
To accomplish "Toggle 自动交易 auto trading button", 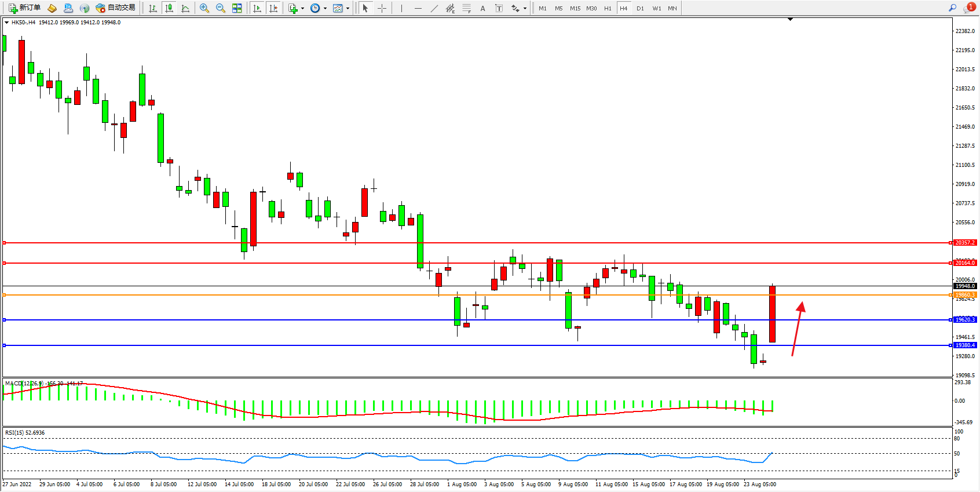I will point(115,8).
